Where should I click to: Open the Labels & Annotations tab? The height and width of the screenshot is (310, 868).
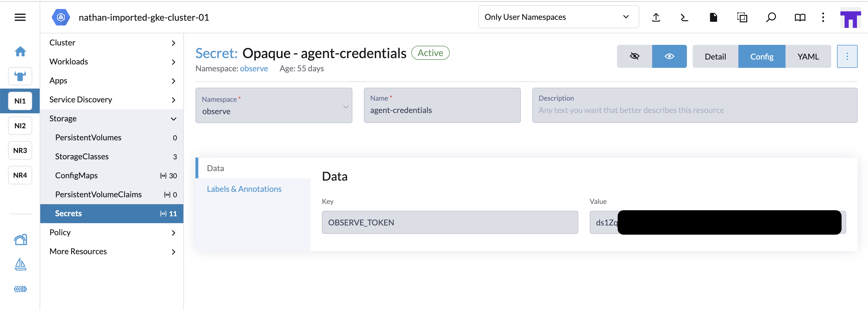[244, 189]
